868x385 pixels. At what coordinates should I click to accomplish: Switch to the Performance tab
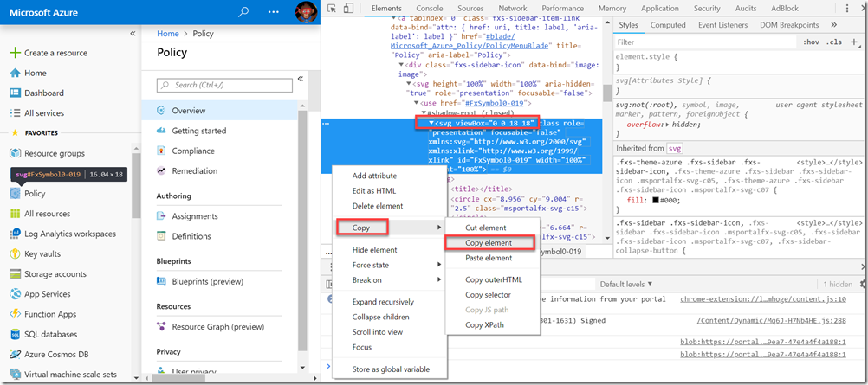pos(564,9)
